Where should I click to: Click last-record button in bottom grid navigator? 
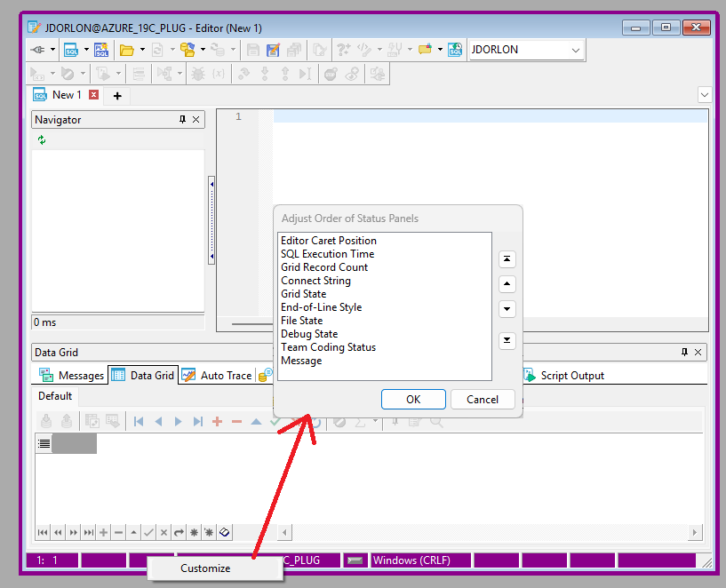point(89,532)
